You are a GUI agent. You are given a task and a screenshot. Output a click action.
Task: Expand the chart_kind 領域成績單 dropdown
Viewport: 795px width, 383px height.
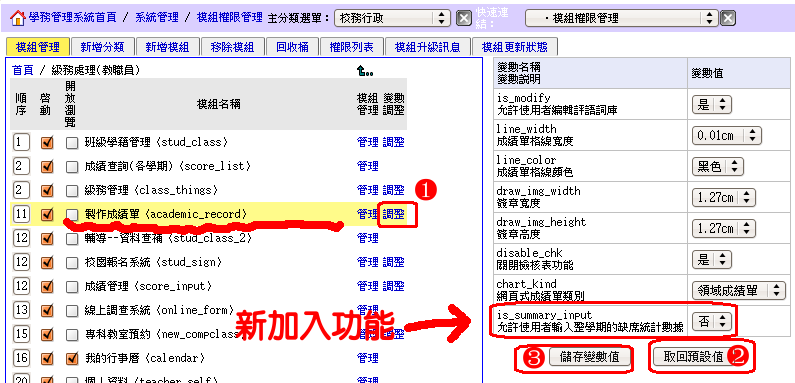coord(738,291)
